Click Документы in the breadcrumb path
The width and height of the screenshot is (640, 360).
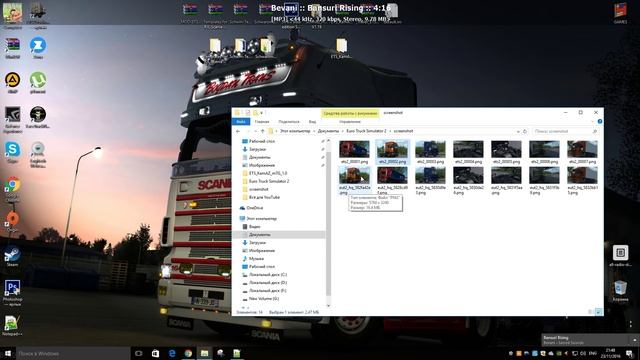pos(328,131)
